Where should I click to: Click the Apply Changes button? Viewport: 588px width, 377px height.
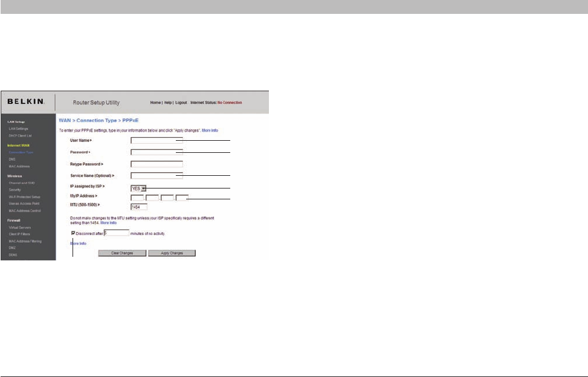172,253
